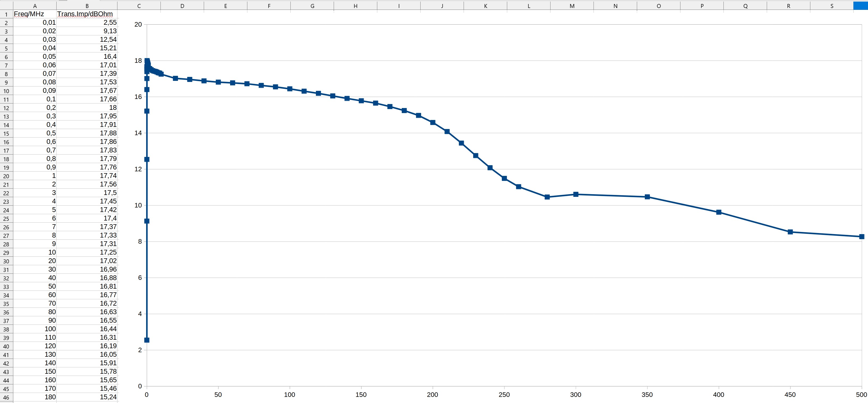868x403 pixels.
Task: Select column C header
Action: [x=139, y=6]
